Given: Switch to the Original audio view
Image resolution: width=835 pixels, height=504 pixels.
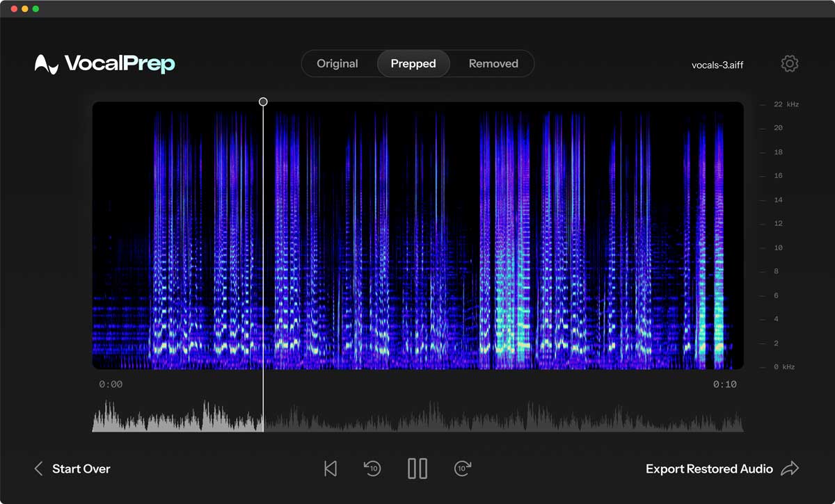Looking at the screenshot, I should click(x=337, y=63).
